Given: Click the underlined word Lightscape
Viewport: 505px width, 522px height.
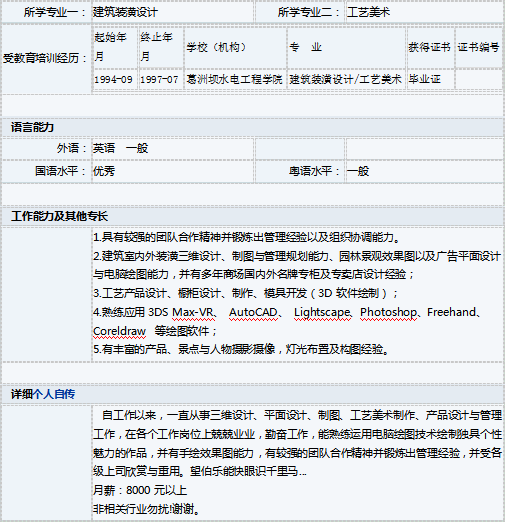Looking at the screenshot, I should tap(322, 313).
